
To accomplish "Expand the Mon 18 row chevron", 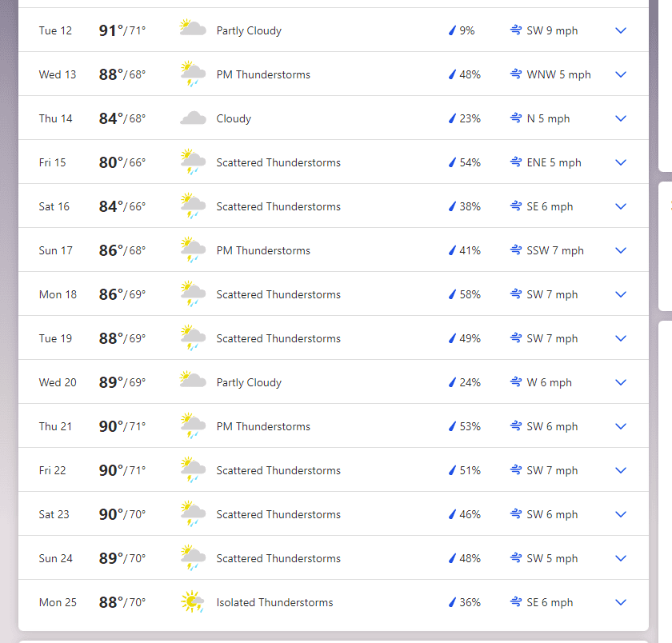I will pyautogui.click(x=621, y=294).
